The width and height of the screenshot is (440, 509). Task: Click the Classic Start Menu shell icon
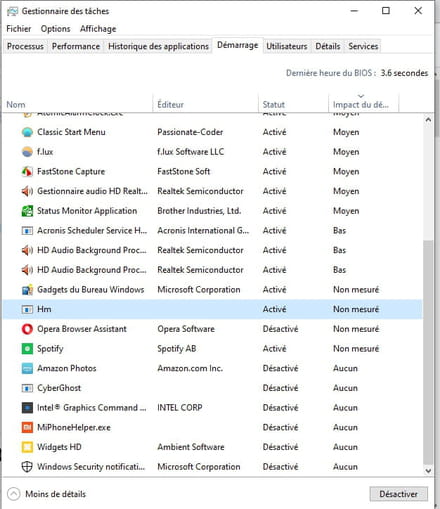coord(27,132)
